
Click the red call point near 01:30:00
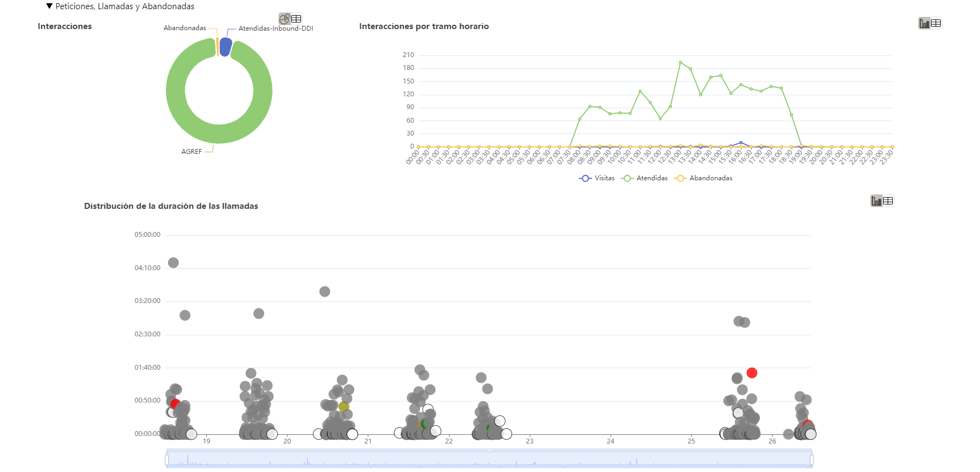point(752,373)
